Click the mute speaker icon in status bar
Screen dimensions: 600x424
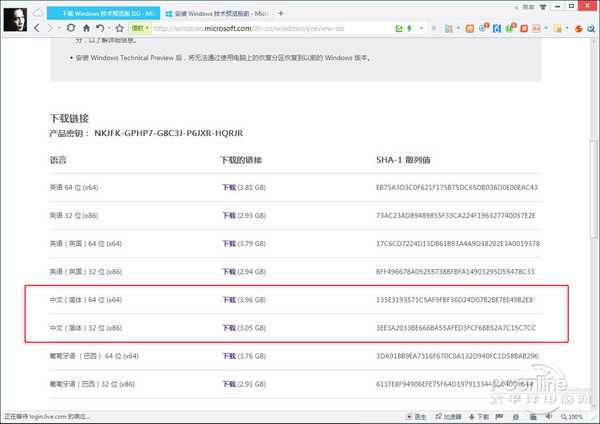(x=549, y=416)
